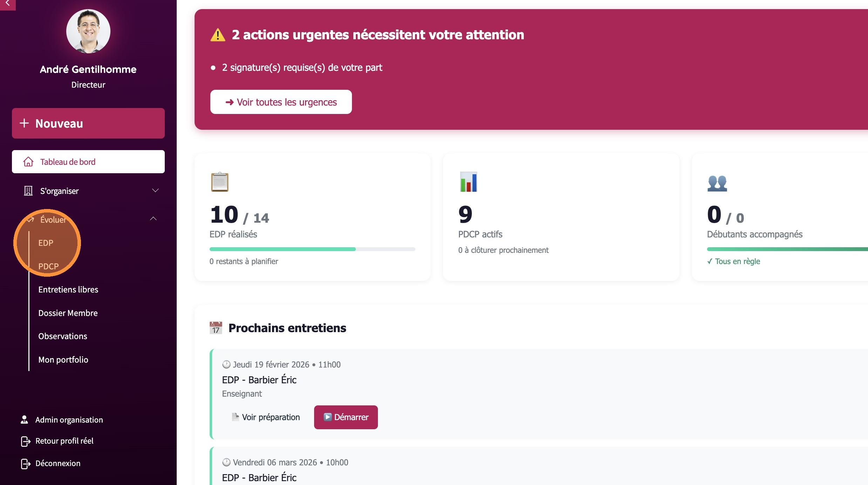The image size is (868, 485).
Task: Open the Nouveau creation menu
Action: (x=88, y=123)
